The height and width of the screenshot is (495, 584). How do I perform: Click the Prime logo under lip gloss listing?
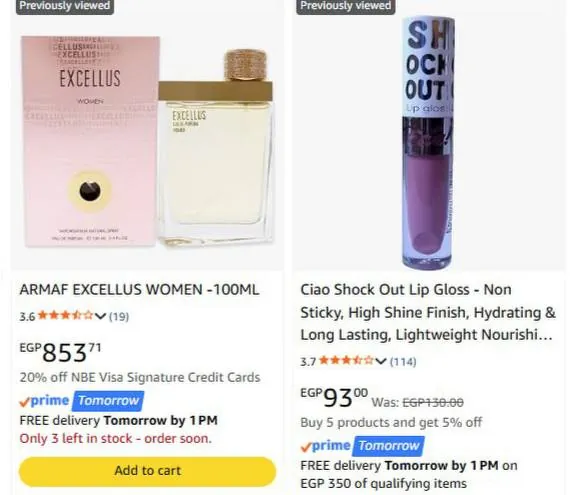325,446
